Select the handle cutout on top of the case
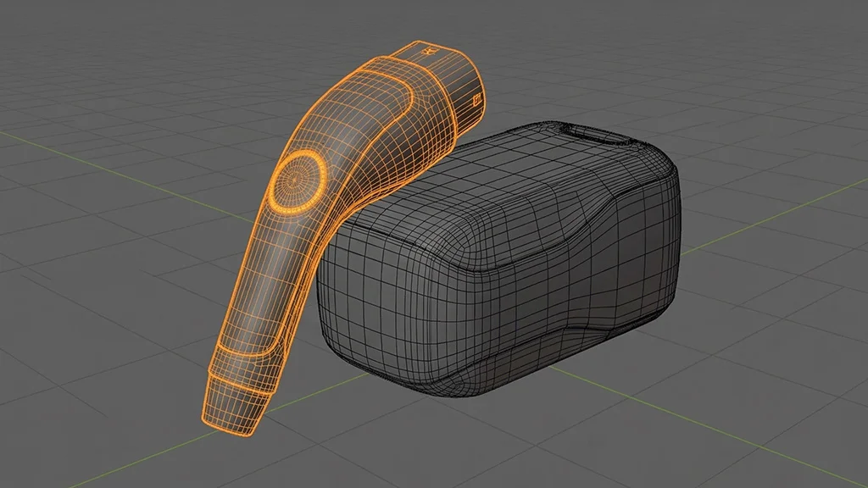868x488 pixels. coord(585,131)
